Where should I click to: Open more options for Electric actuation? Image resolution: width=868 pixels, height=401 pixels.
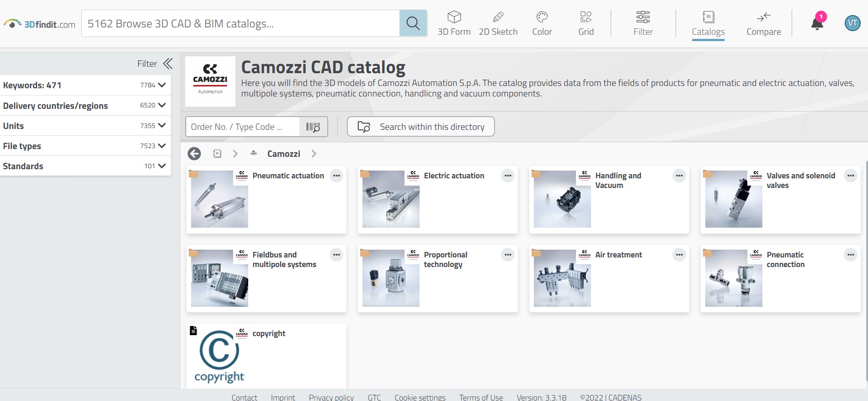tap(508, 176)
